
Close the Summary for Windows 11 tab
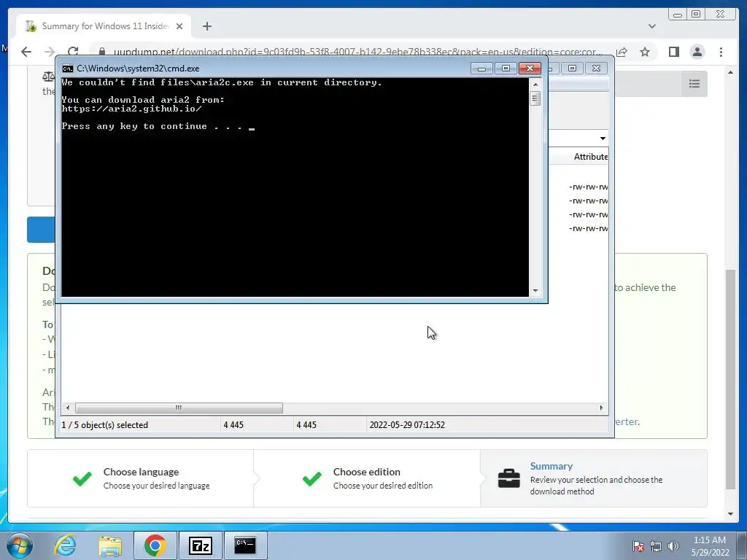pos(179,26)
